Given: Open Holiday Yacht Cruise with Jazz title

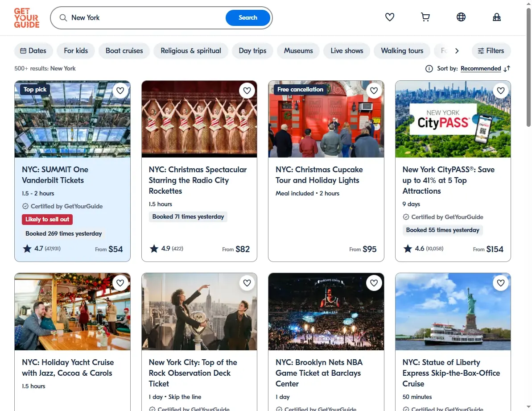Looking at the screenshot, I should [68, 368].
